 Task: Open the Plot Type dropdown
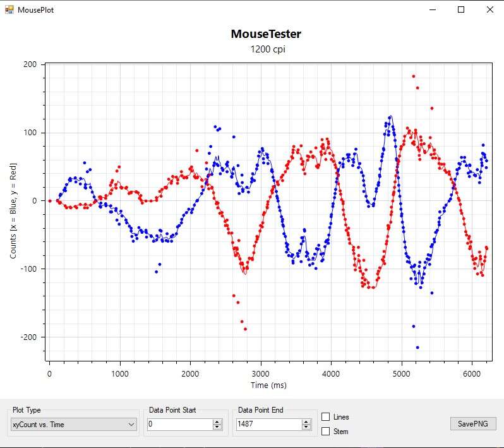tap(73, 425)
